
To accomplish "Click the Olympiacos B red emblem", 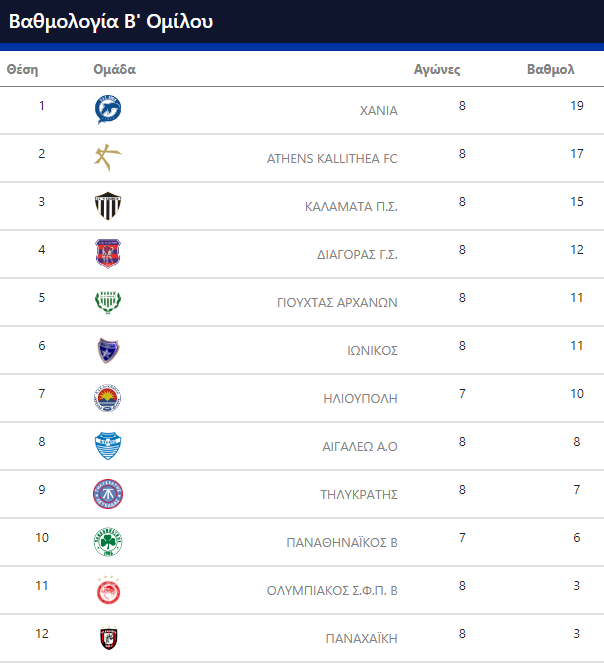I will [108, 590].
